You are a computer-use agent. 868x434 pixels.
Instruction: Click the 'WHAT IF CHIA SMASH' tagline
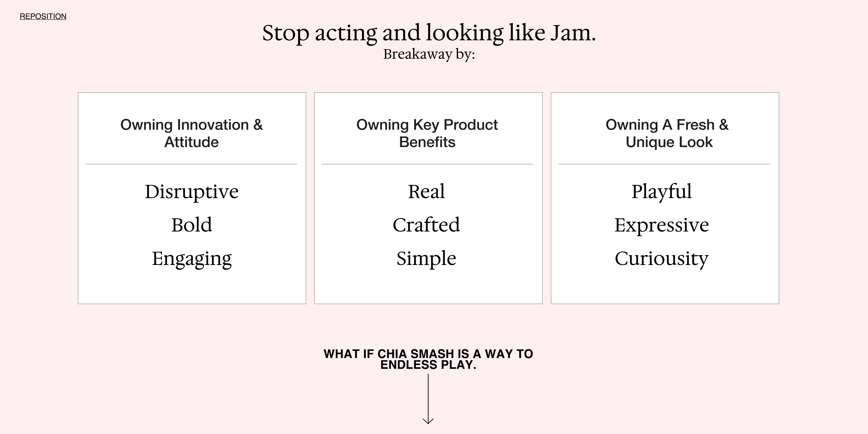[x=428, y=359]
